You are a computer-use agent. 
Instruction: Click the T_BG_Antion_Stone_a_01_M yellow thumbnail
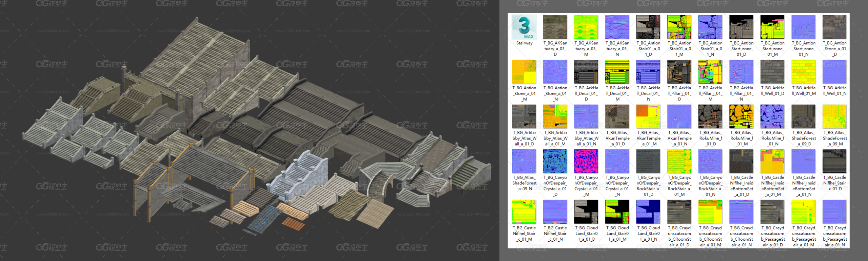click(x=524, y=72)
